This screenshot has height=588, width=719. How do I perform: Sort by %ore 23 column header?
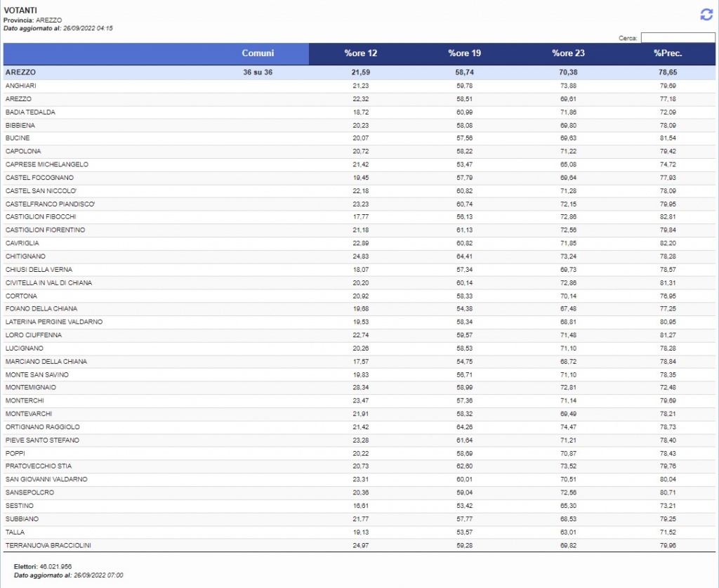click(x=568, y=53)
